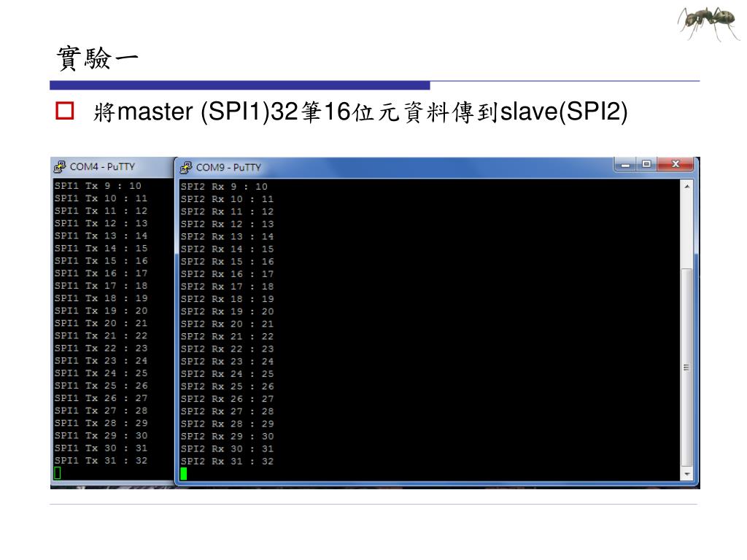
Task: Click the line 'SPI2 Rx 23 : 24'
Action: [x=227, y=362]
